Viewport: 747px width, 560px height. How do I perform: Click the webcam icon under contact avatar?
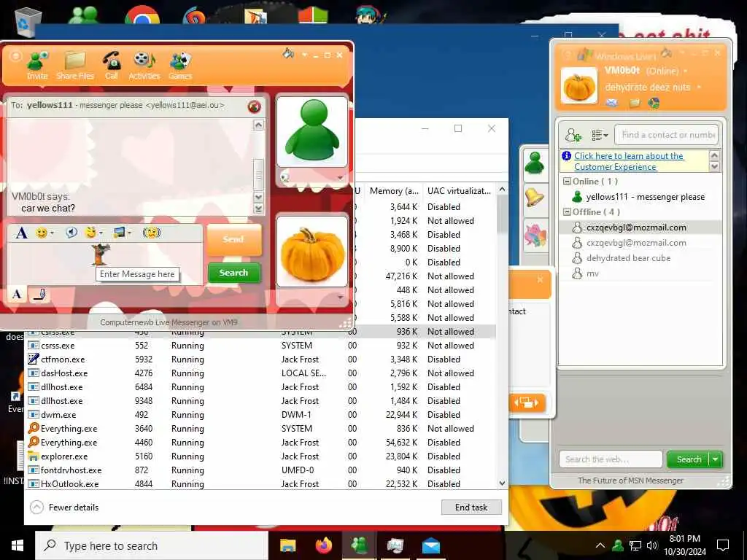285,178
